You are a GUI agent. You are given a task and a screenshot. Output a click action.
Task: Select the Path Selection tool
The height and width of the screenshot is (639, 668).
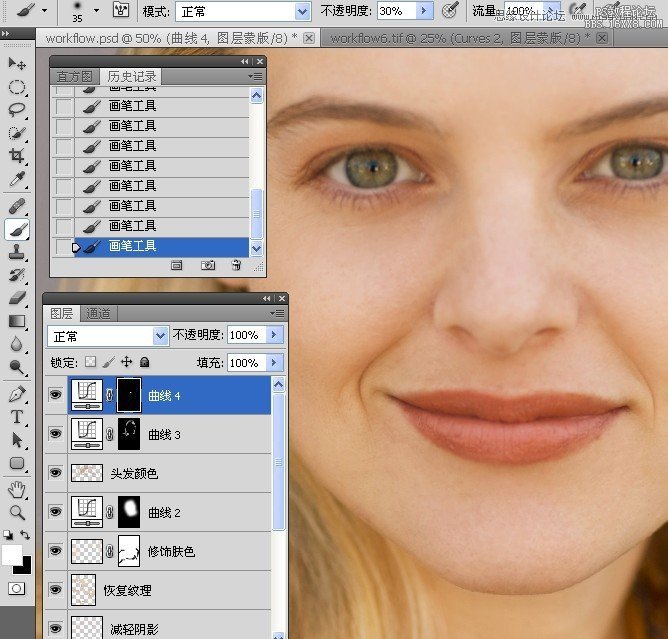click(x=17, y=440)
